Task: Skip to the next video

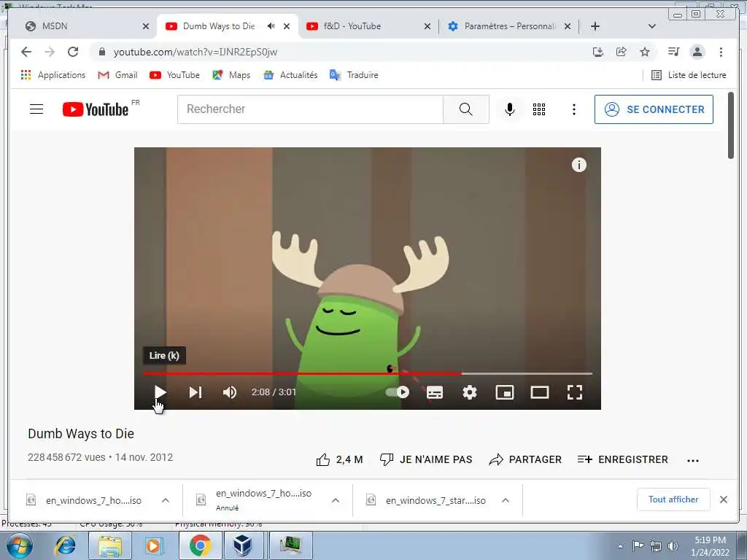Action: click(x=196, y=392)
